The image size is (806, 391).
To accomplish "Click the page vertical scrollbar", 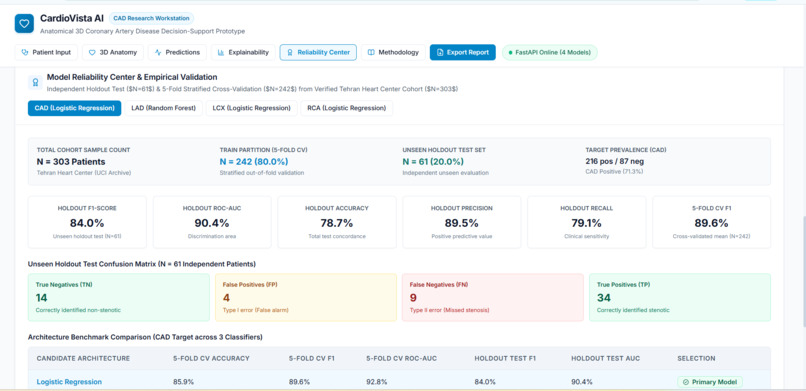I will (803, 272).
